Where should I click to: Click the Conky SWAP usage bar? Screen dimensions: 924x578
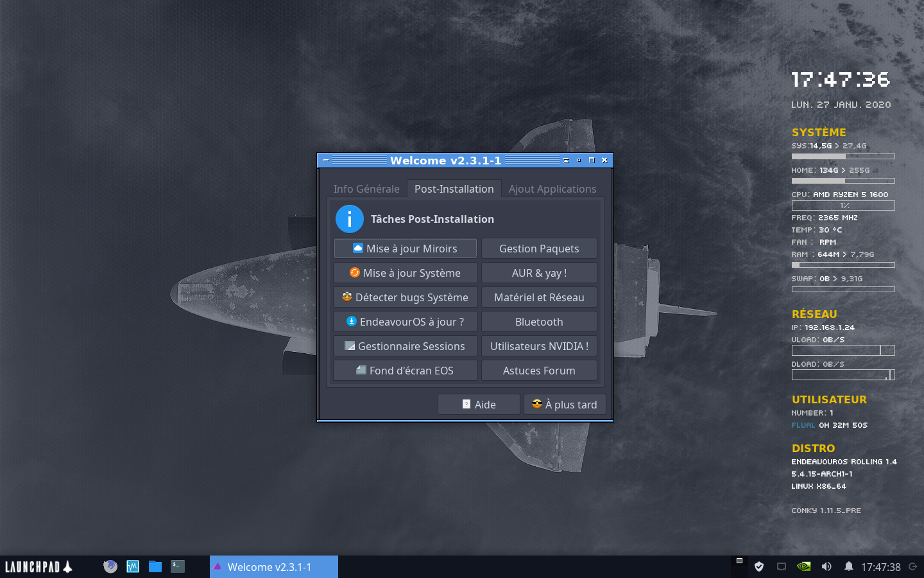click(x=843, y=289)
